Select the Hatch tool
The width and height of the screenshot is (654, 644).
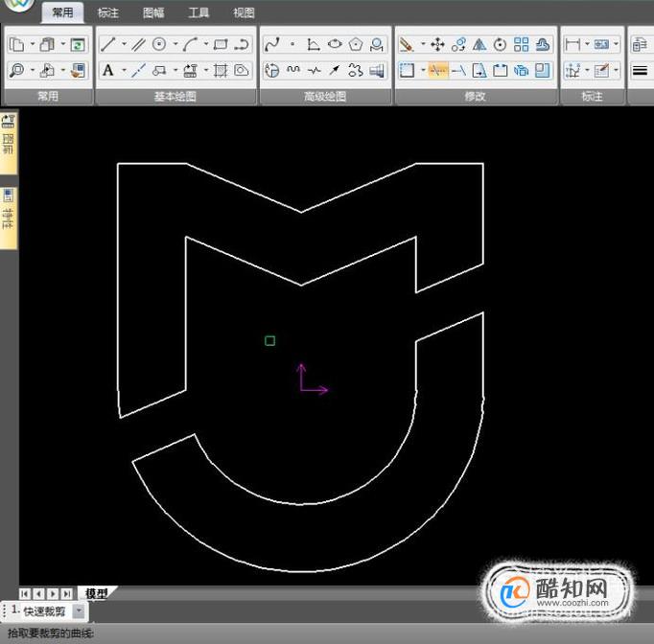221,71
